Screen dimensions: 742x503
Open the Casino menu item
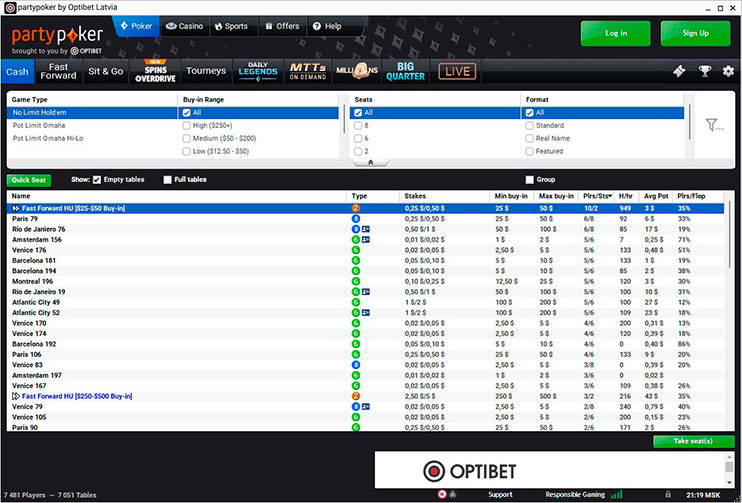pyautogui.click(x=184, y=26)
